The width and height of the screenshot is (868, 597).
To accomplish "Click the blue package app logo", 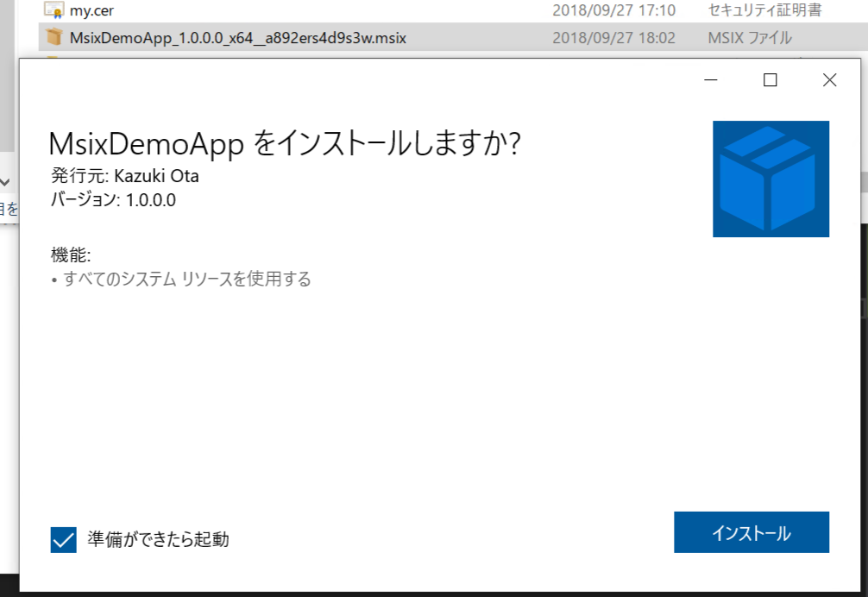I will [771, 179].
